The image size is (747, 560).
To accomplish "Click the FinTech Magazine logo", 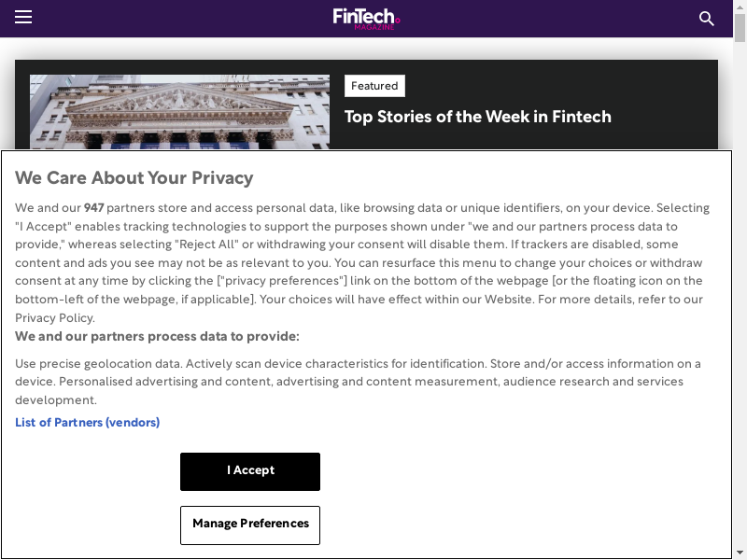I will tap(366, 19).
